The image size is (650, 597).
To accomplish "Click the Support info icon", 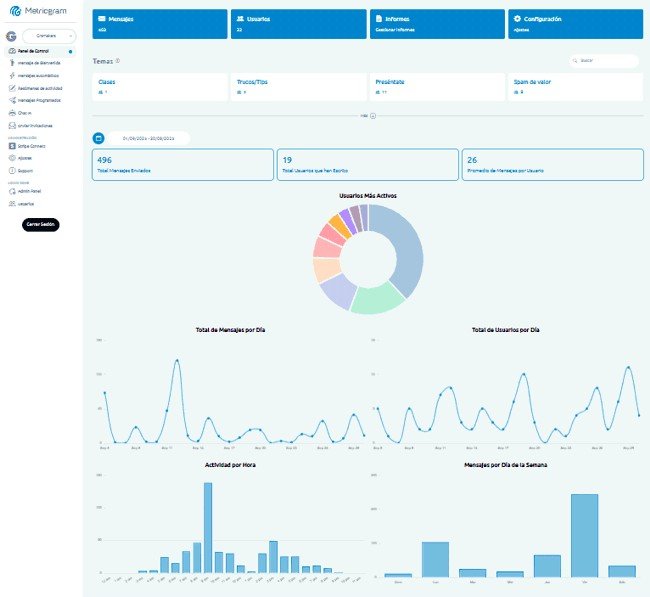I will [10, 171].
